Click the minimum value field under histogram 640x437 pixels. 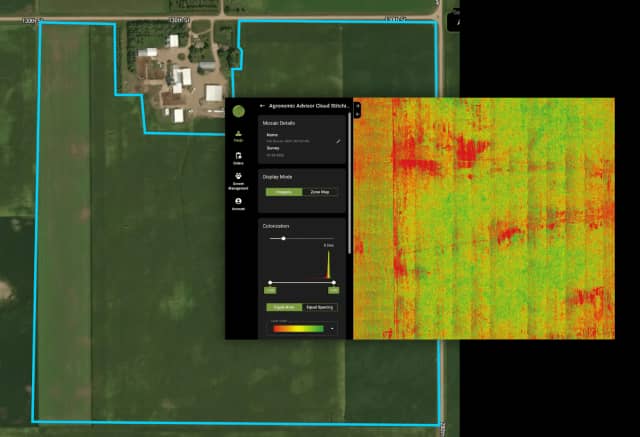270,290
